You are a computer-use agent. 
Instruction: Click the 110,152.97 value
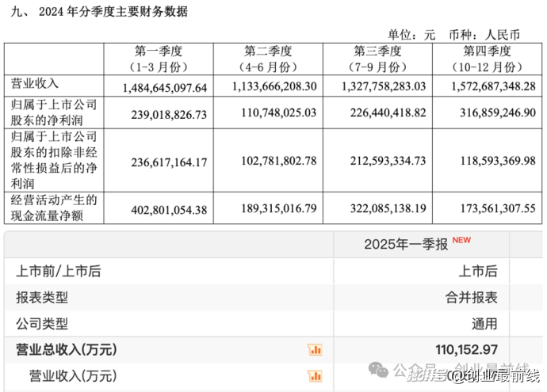pos(466,349)
